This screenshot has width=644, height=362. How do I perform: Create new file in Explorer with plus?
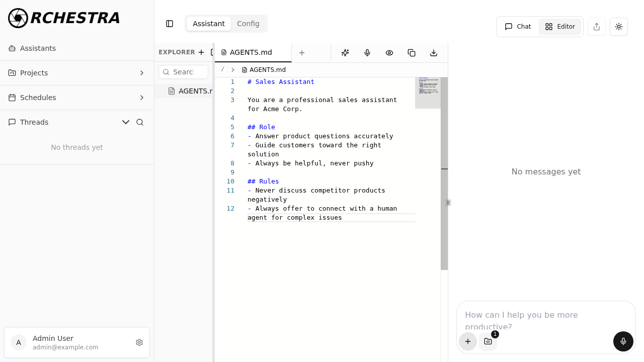point(201,52)
